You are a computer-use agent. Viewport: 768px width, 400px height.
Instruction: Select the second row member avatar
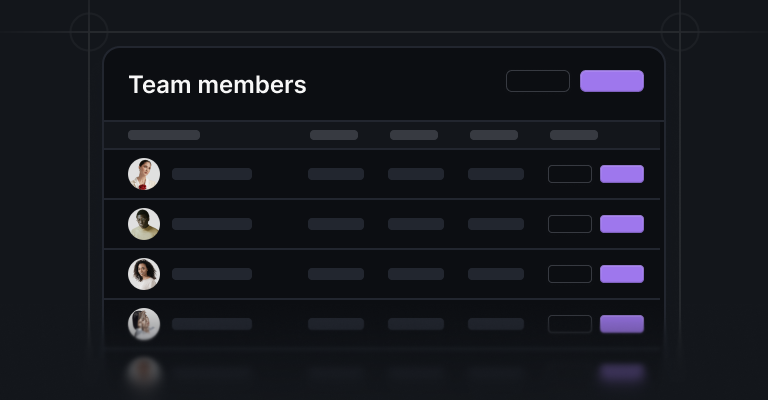click(x=144, y=224)
